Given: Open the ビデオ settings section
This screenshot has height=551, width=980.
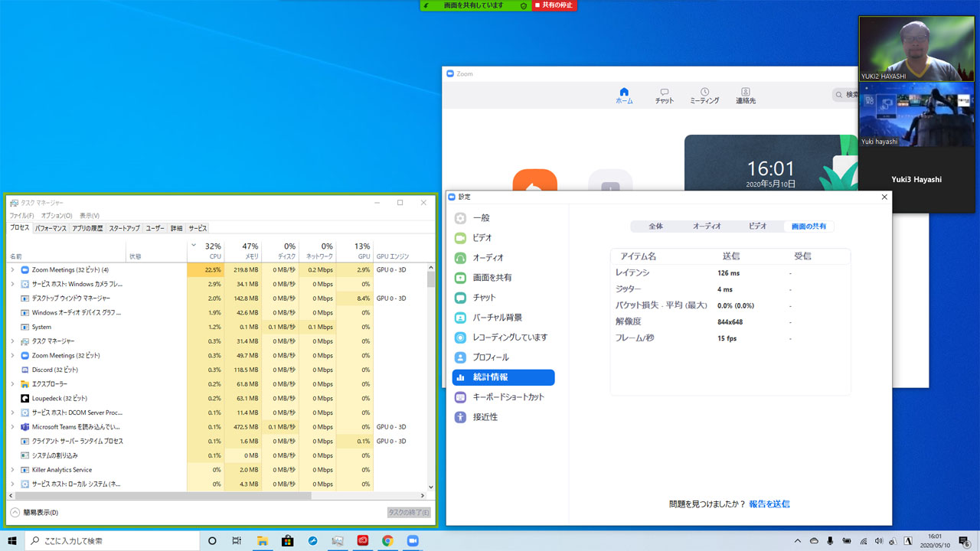Looking at the screenshot, I should tap(482, 238).
